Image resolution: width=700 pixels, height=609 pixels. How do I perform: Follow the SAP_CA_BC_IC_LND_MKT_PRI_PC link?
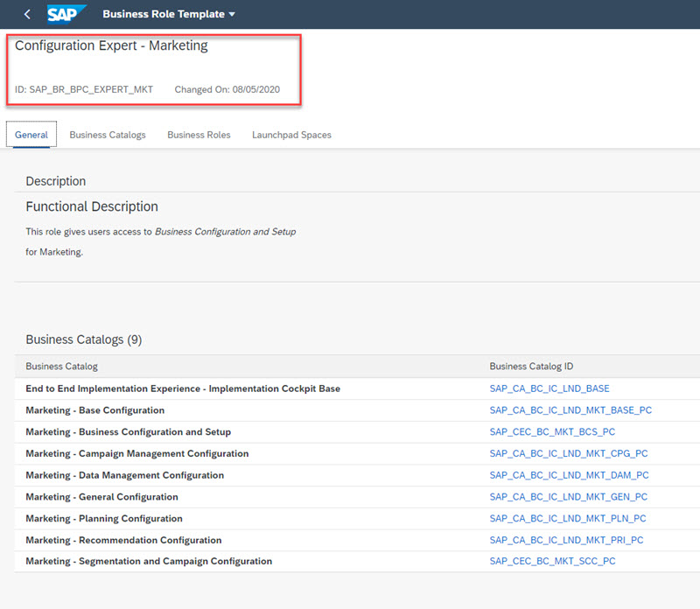coord(566,540)
